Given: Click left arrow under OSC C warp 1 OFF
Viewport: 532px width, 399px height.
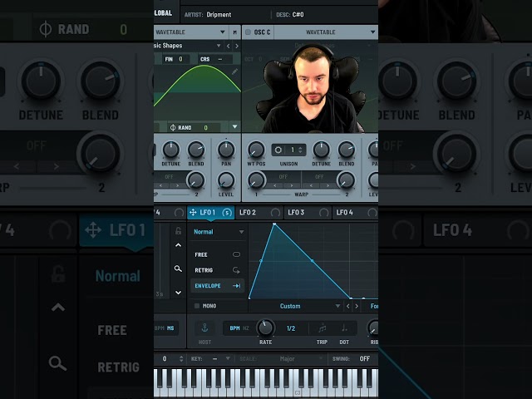Looking at the screenshot, I should point(275,185).
